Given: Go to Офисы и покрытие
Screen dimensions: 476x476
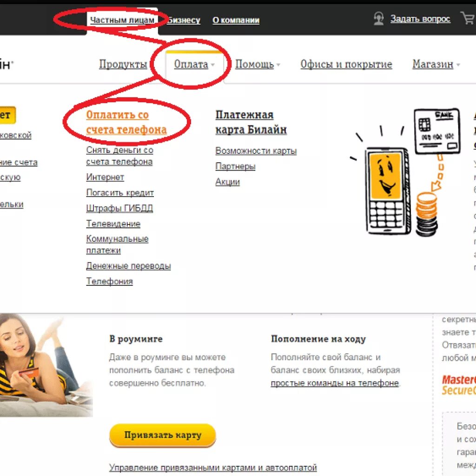Looking at the screenshot, I should pyautogui.click(x=346, y=64).
